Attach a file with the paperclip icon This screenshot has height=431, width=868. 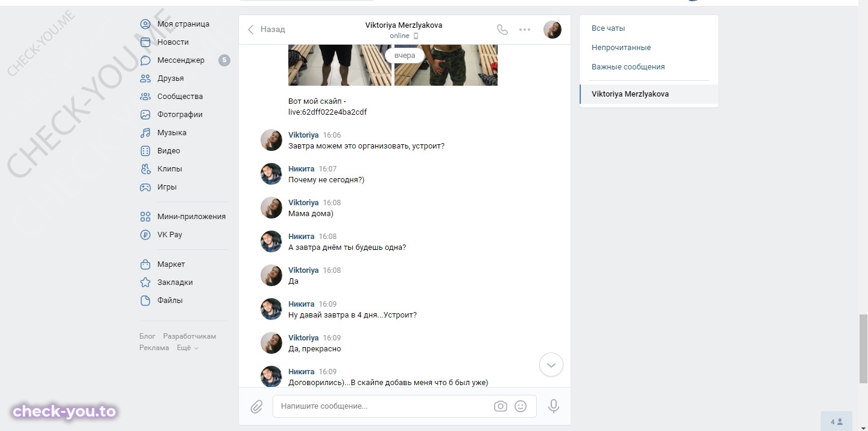pos(256,406)
